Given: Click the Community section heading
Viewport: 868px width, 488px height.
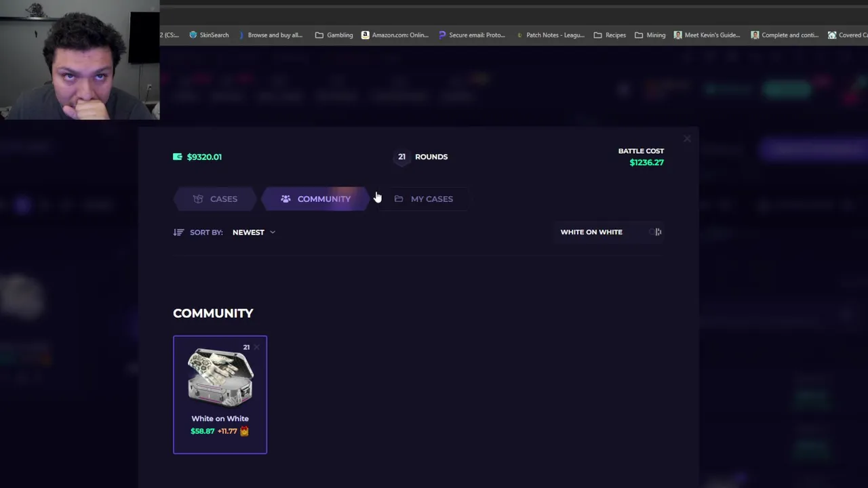Looking at the screenshot, I should (x=213, y=313).
